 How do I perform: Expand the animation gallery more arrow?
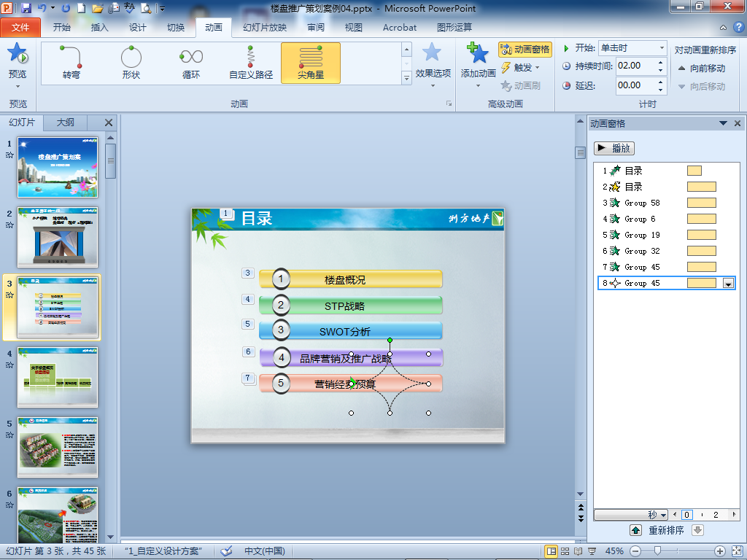coord(406,78)
